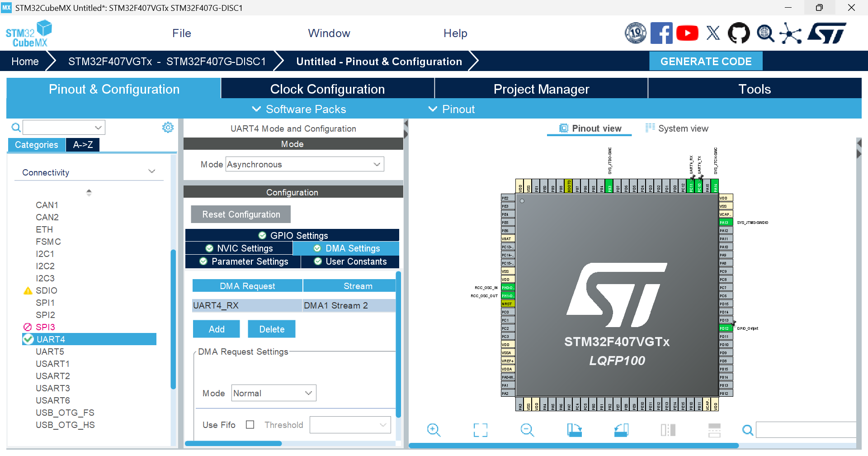Open the User Constants tab

(350, 261)
